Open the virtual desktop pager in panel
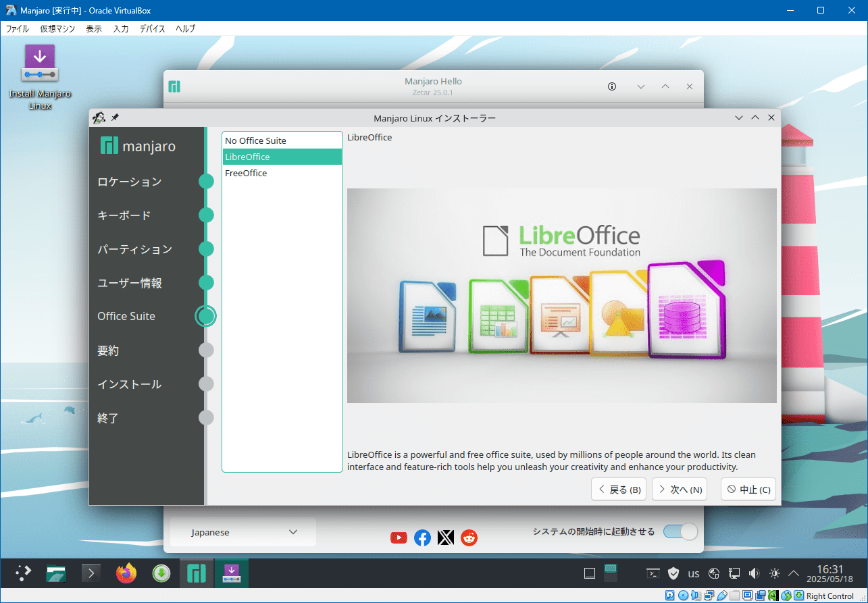 pyautogui.click(x=611, y=573)
